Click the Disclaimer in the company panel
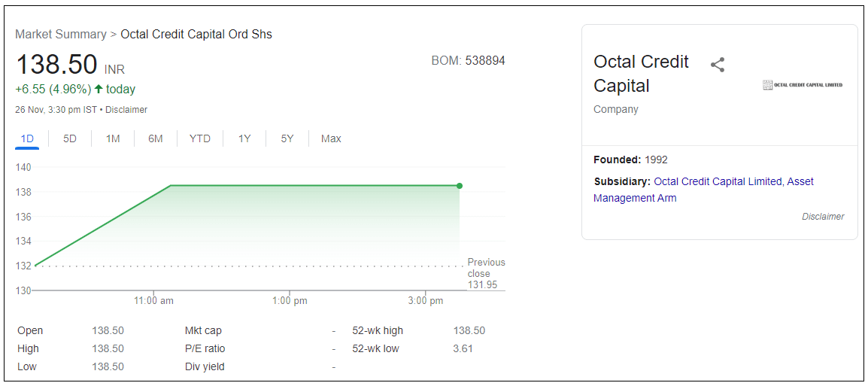 (823, 217)
